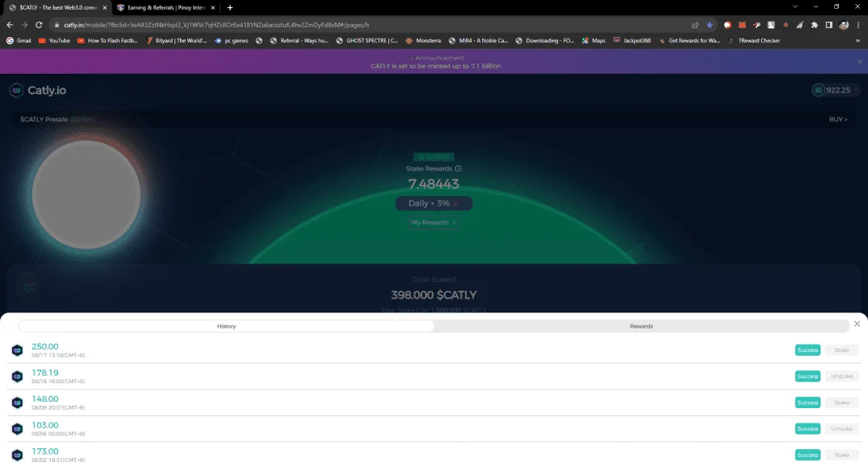Select the 178.19 amount text

click(45, 373)
